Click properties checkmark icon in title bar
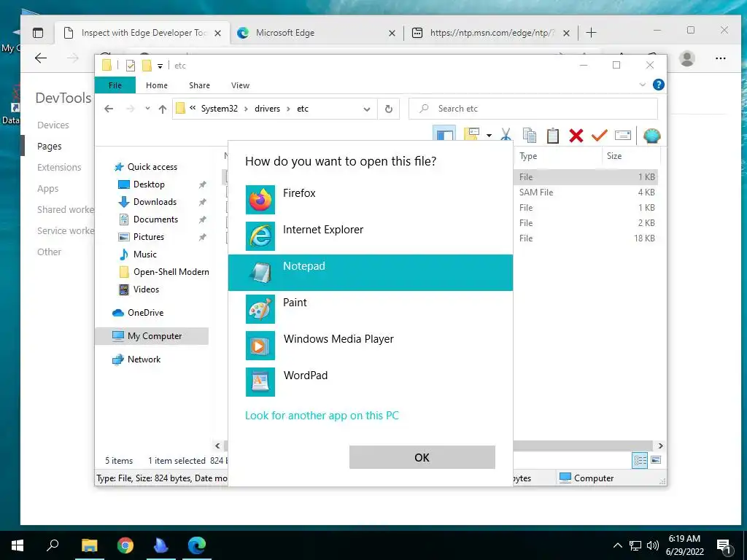The width and height of the screenshot is (747, 560). (130, 66)
